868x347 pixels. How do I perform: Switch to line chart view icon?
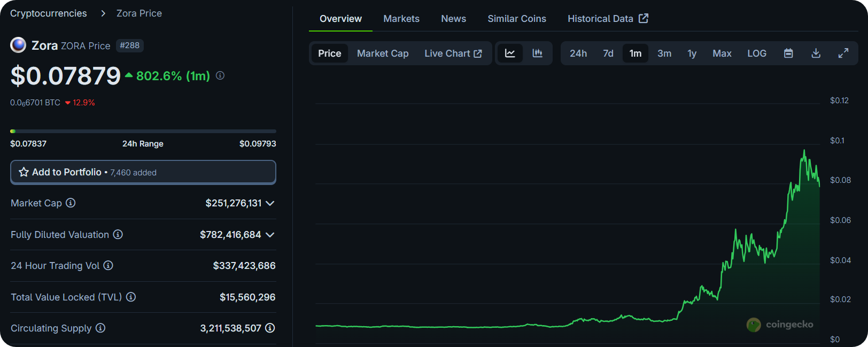510,53
